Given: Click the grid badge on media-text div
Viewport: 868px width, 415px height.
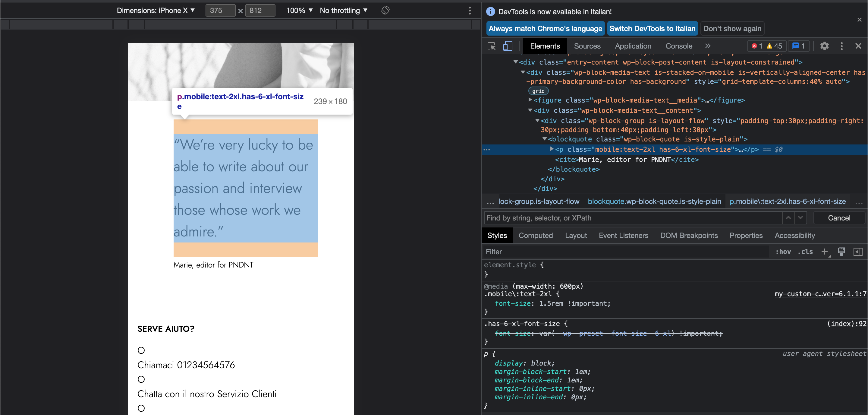Looking at the screenshot, I should pyautogui.click(x=538, y=91).
